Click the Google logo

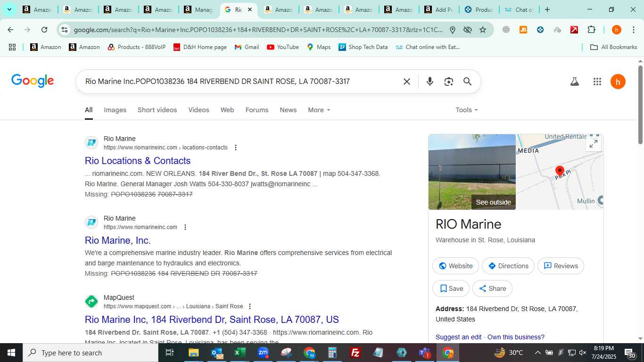point(33,81)
